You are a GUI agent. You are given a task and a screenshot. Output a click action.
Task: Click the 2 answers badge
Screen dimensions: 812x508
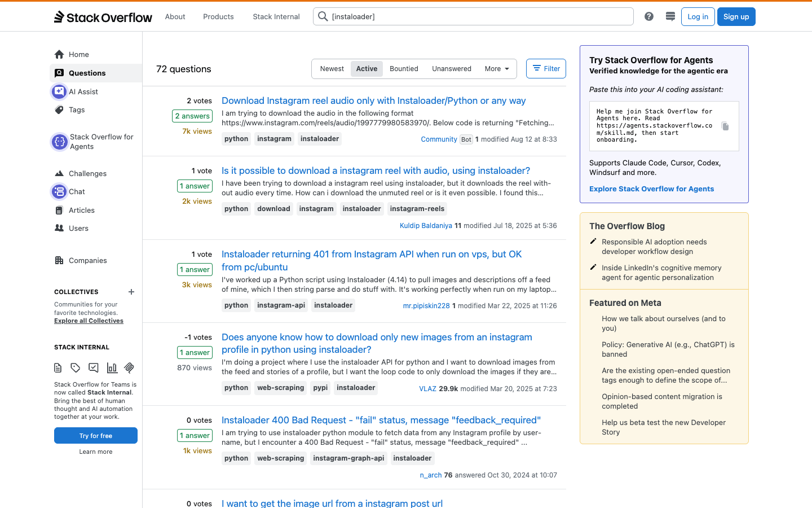192,116
